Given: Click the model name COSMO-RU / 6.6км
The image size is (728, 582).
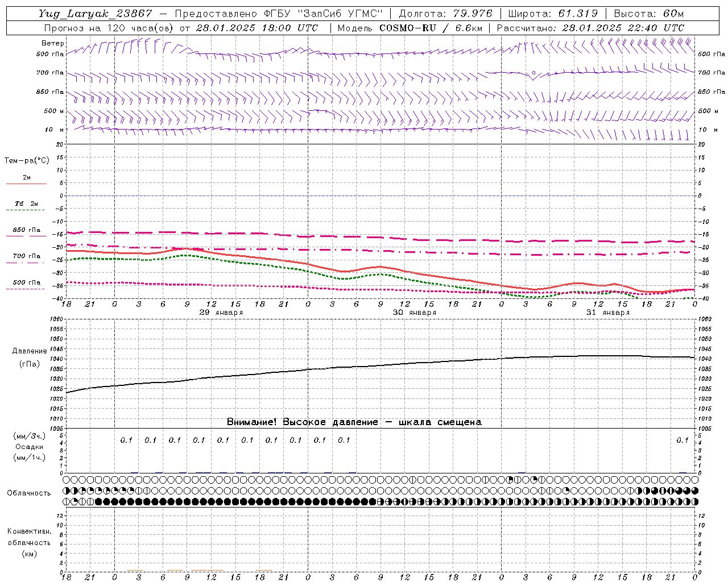Looking at the screenshot, I should [431, 28].
